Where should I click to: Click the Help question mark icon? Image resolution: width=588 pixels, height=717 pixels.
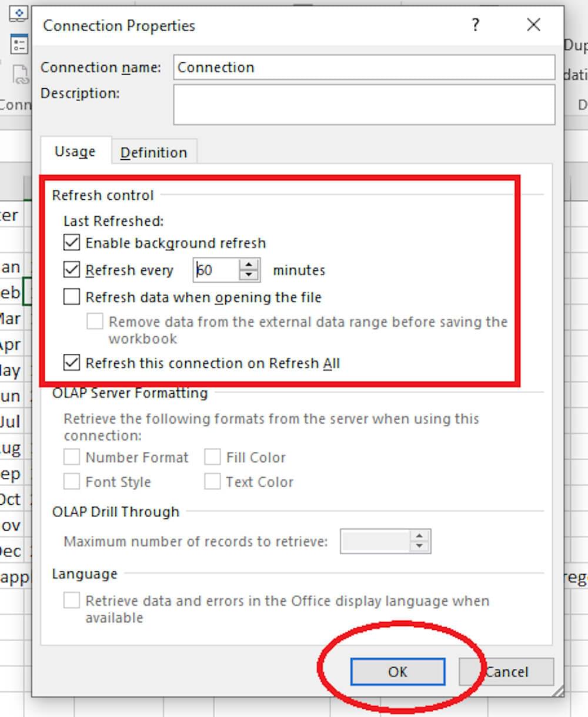coord(475,25)
